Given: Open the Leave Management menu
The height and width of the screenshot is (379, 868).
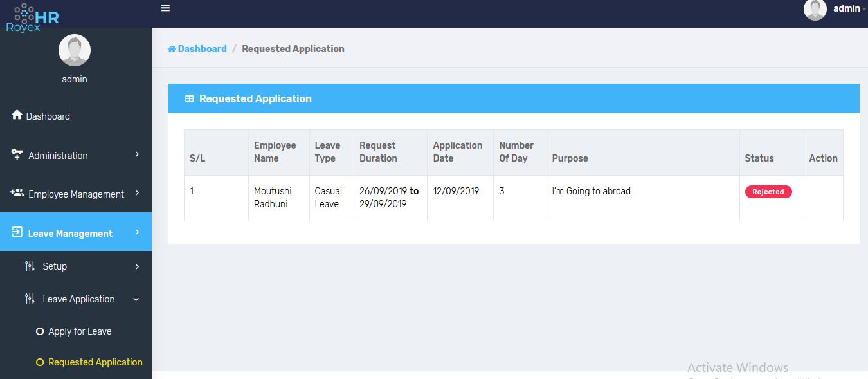Looking at the screenshot, I should 70,233.
